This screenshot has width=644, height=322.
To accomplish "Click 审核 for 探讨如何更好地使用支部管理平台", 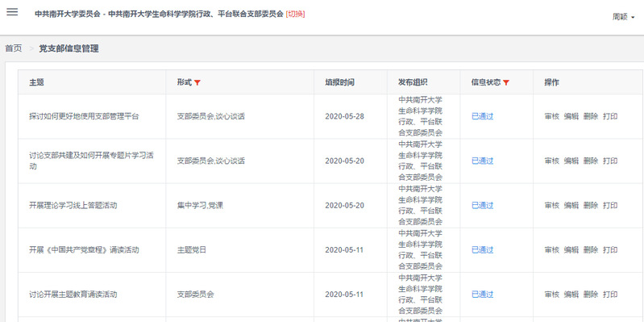I will tap(551, 116).
